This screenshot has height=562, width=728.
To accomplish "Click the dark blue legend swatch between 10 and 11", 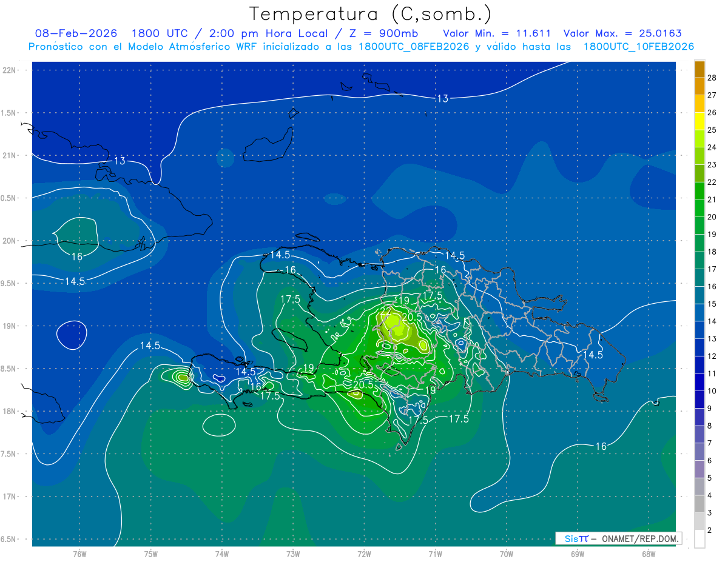I will (699, 383).
